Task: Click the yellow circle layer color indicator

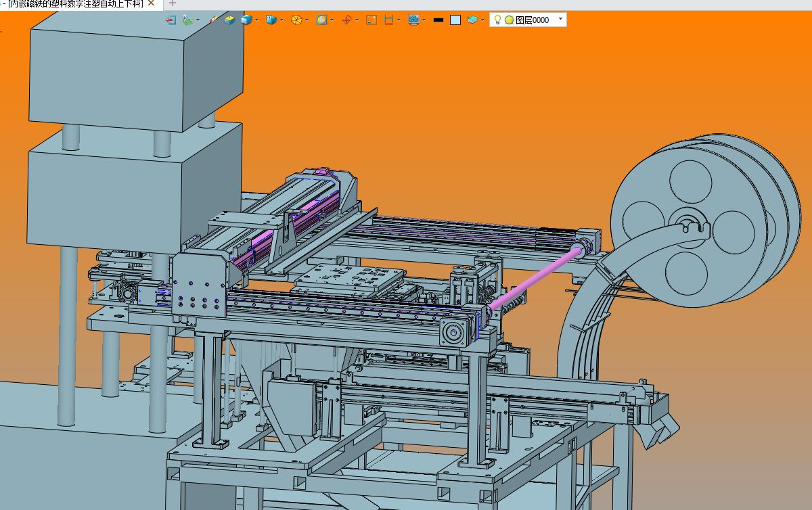Action: pos(509,20)
